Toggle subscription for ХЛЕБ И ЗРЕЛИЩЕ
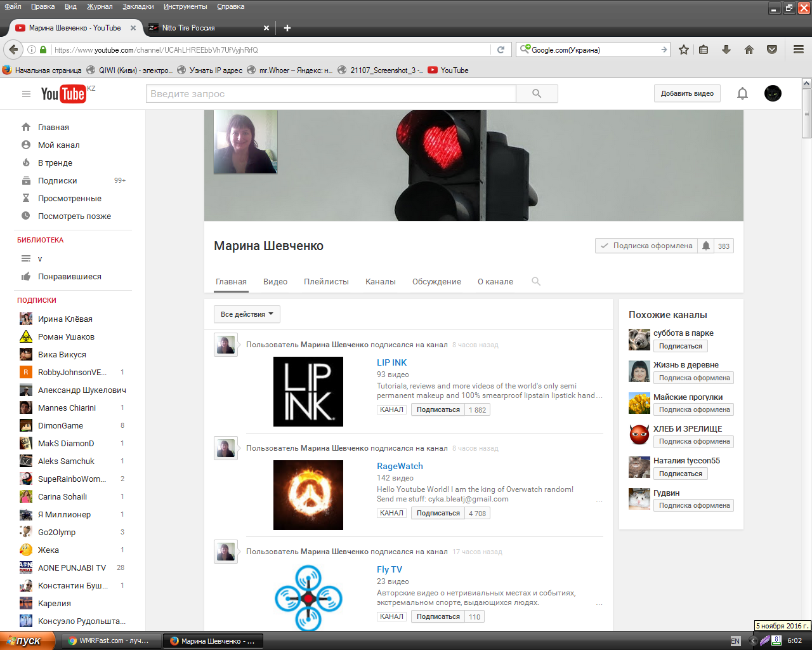This screenshot has width=812, height=650. pyautogui.click(x=694, y=441)
